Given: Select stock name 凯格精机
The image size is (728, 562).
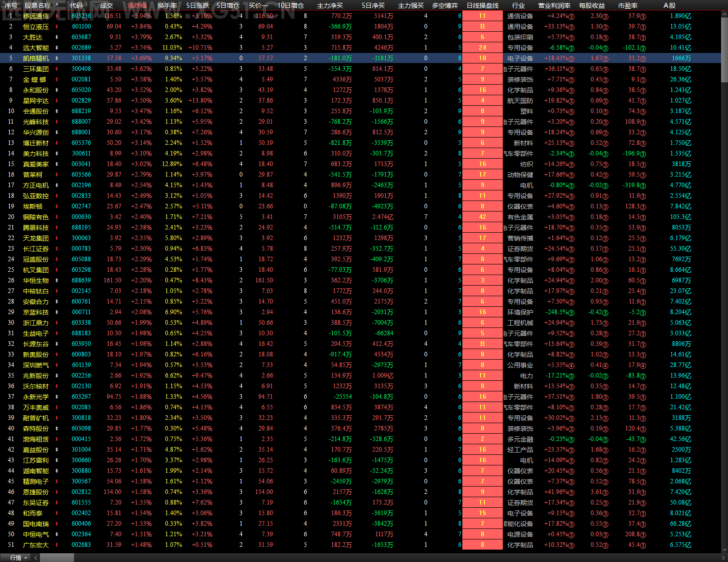Looking at the screenshot, I should [x=36, y=58].
